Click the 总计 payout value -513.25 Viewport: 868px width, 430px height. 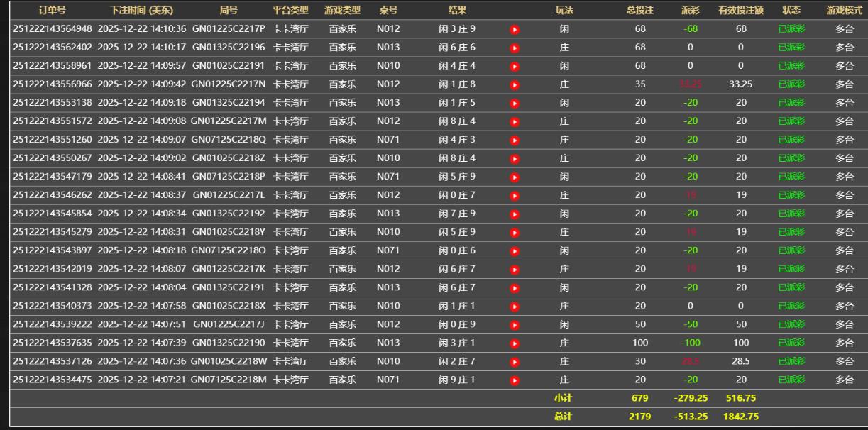[x=690, y=417]
